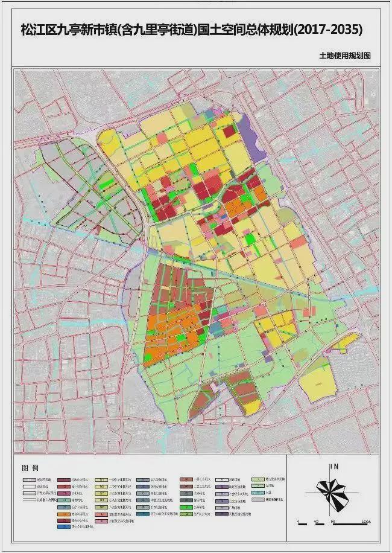Pick the light cyan water legend swatch
The image size is (392, 553).
tap(258, 493)
